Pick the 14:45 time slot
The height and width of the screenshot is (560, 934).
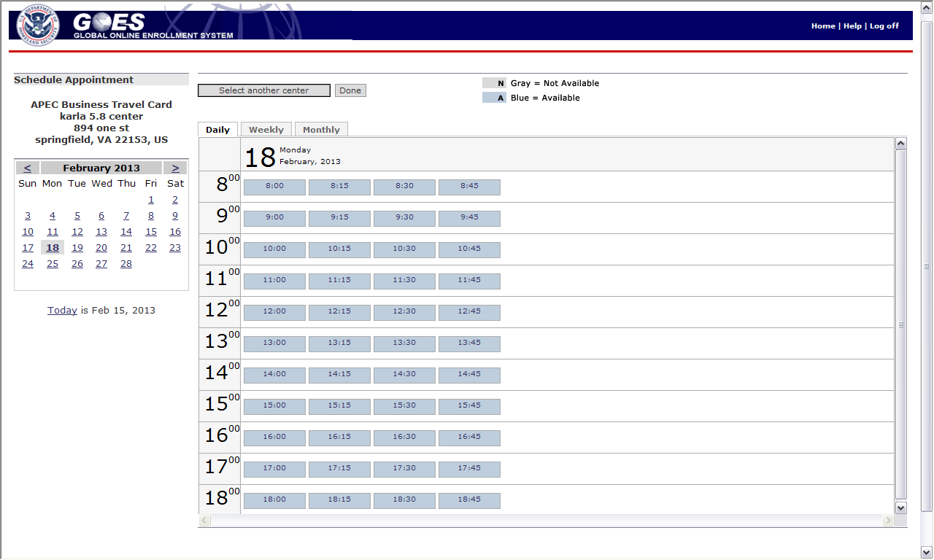(x=469, y=374)
